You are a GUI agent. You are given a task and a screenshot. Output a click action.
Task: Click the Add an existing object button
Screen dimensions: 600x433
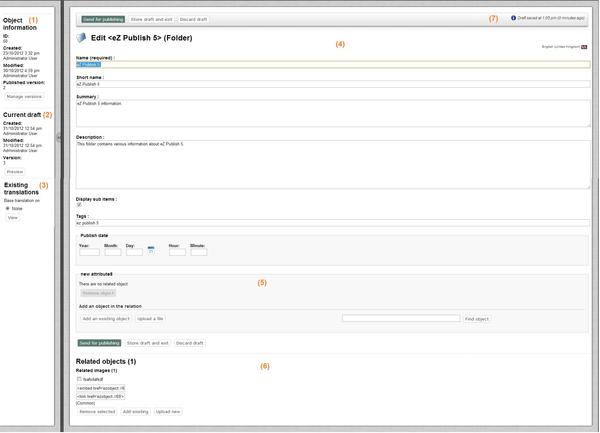(x=106, y=319)
